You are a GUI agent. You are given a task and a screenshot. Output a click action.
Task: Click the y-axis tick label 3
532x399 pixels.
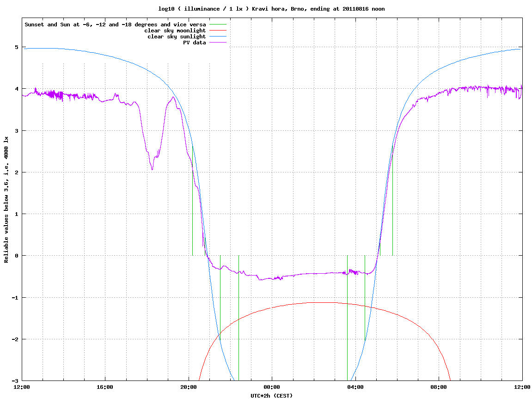pyautogui.click(x=16, y=131)
